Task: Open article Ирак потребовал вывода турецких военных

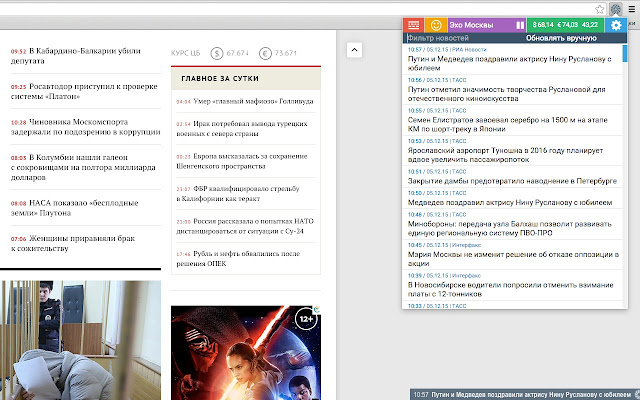Action: point(242,129)
